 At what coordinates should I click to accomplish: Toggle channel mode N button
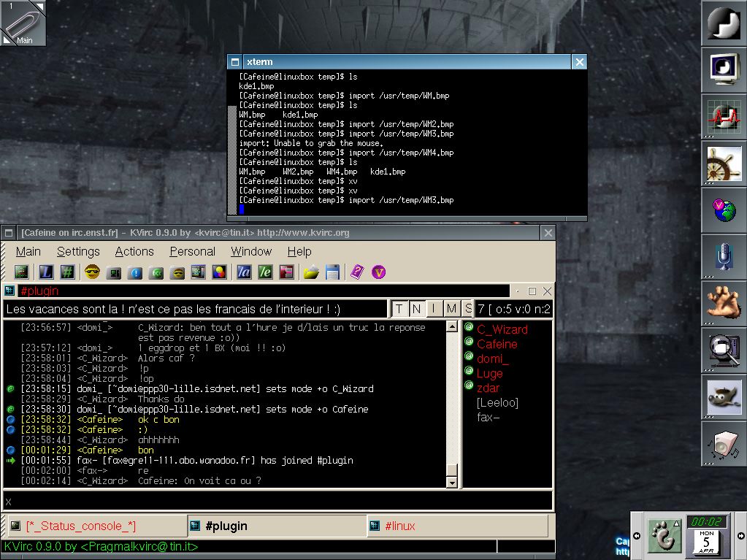coord(416,309)
